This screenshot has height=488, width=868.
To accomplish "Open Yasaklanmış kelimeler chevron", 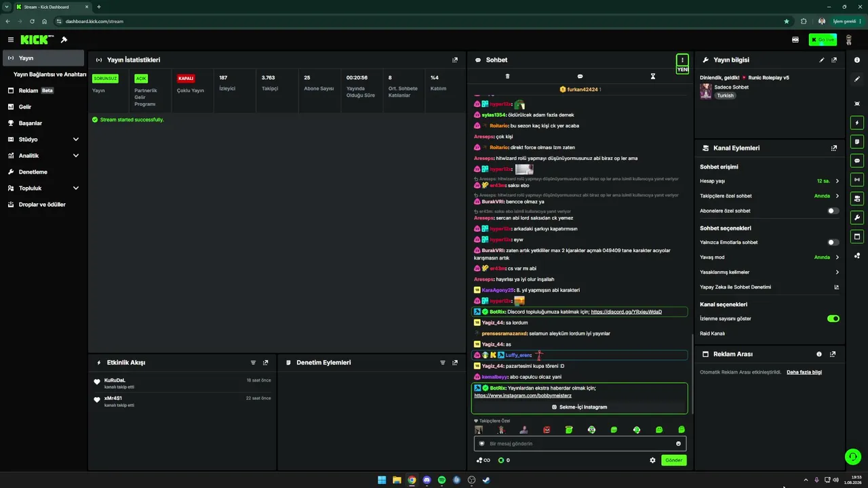I will coord(837,272).
